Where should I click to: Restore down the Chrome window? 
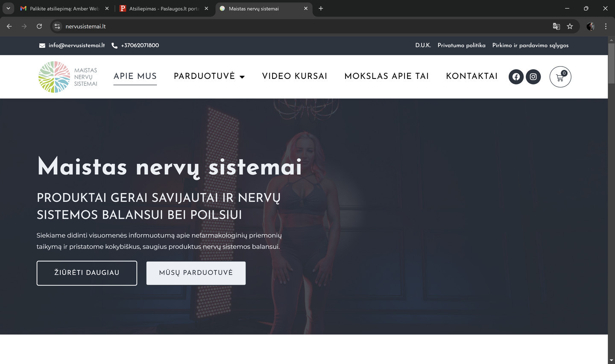pyautogui.click(x=586, y=9)
